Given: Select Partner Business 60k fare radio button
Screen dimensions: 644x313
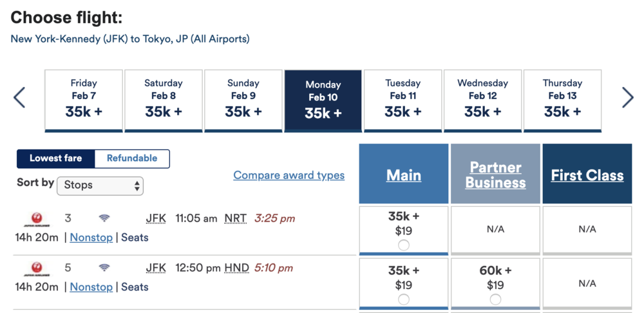Looking at the screenshot, I should click(495, 299).
